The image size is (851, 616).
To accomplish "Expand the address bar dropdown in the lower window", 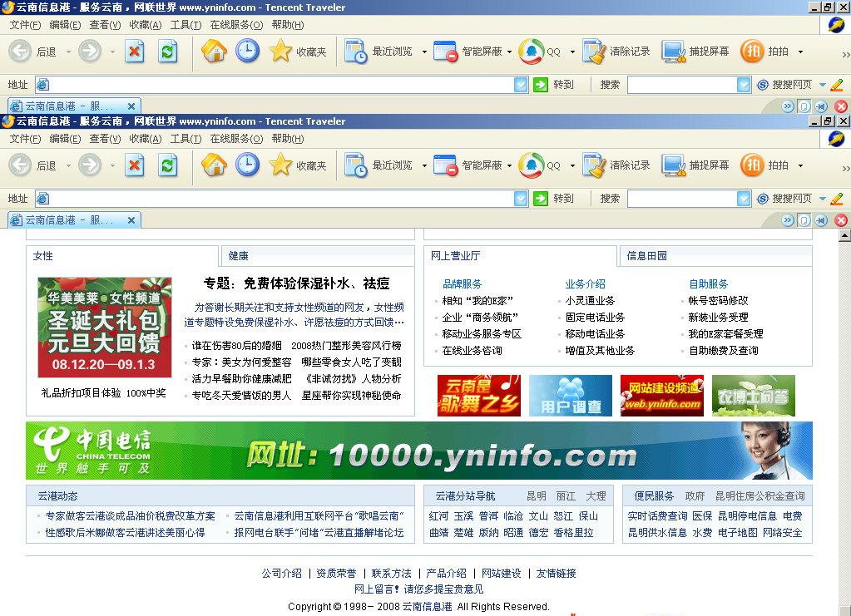I will coord(521,199).
